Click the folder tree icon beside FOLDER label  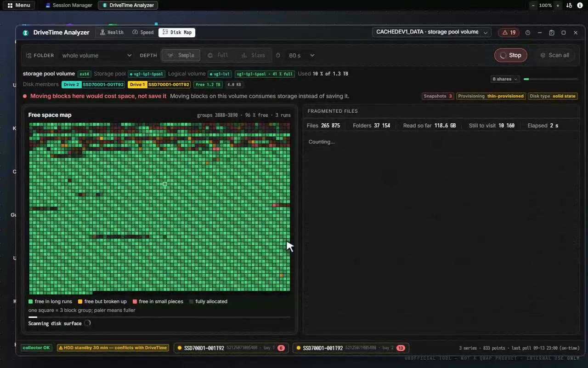[x=29, y=55]
